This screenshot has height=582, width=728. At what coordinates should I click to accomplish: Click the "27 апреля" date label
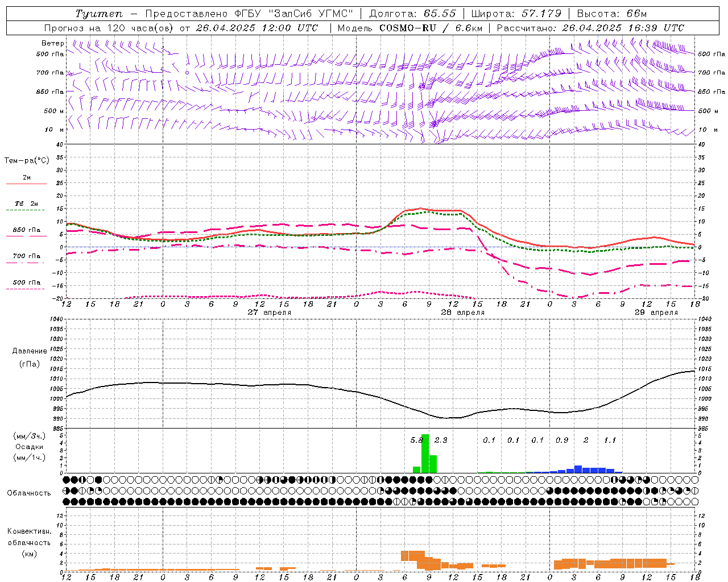270,312
